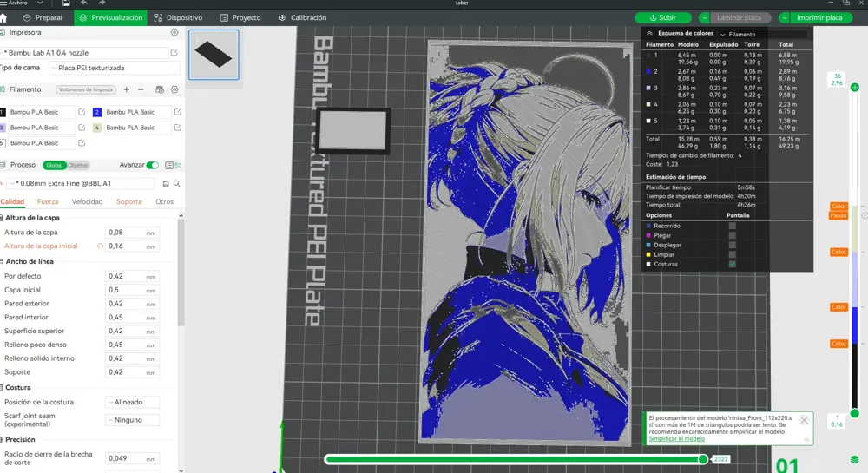Image resolution: width=868 pixels, height=473 pixels.
Task: Switch to the Proyecto tab
Action: click(x=240, y=17)
